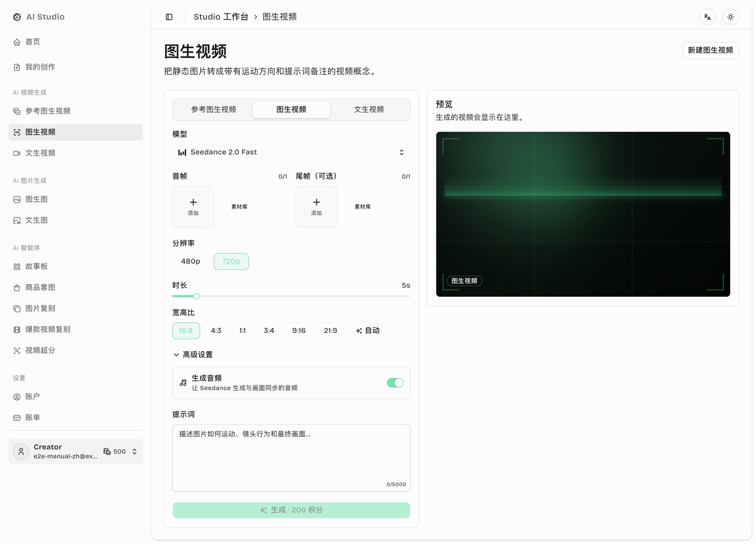Image resolution: width=756 pixels, height=544 pixels.
Task: Choose the 9:16 aspect ratio
Action: click(299, 331)
